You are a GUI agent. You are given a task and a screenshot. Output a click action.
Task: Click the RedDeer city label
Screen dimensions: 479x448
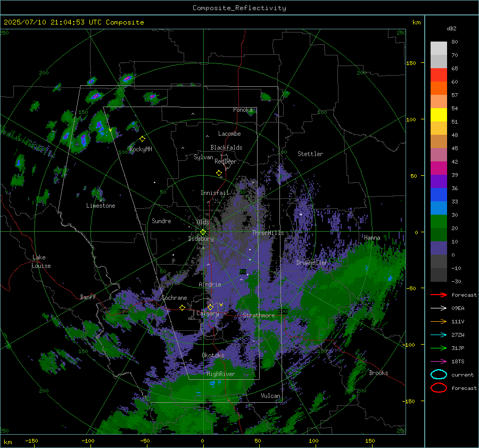point(226,161)
